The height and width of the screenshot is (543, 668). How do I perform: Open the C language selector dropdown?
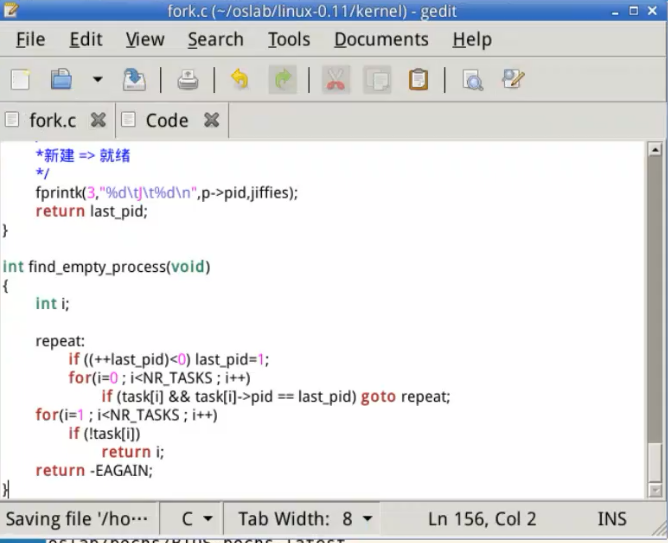(197, 519)
